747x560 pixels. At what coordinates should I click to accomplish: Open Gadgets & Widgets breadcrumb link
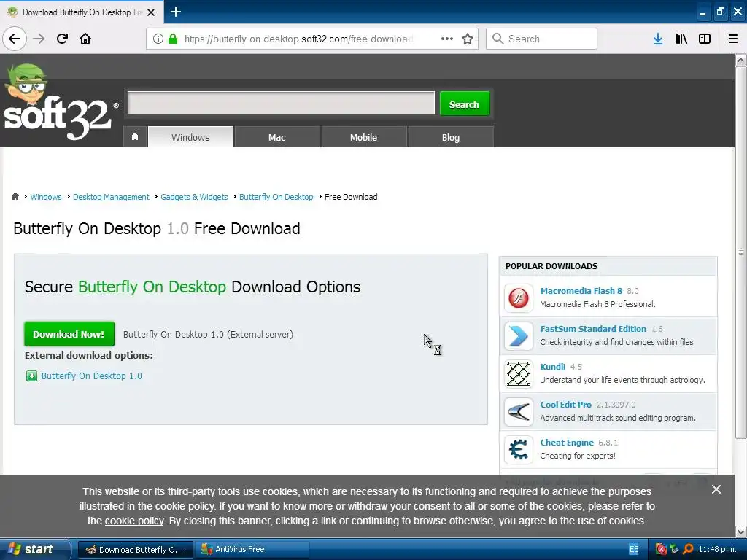pos(194,197)
